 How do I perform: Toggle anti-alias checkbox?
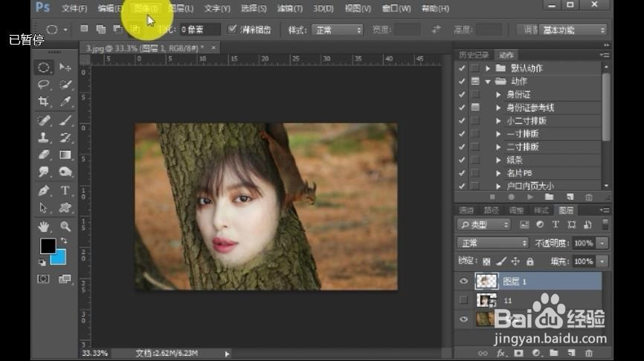pos(233,29)
